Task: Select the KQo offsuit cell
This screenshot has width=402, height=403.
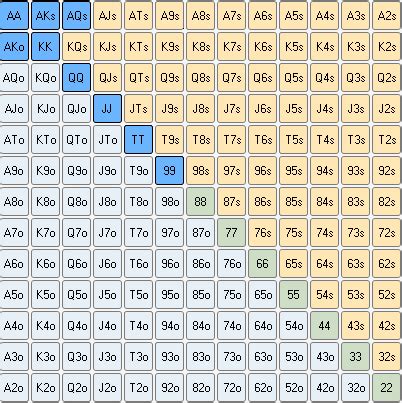Action: click(x=45, y=77)
